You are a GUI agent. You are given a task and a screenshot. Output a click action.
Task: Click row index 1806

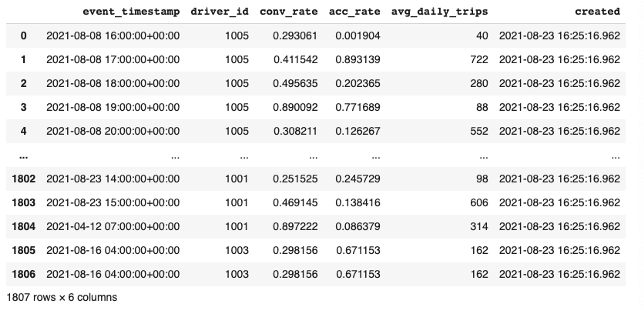point(23,274)
